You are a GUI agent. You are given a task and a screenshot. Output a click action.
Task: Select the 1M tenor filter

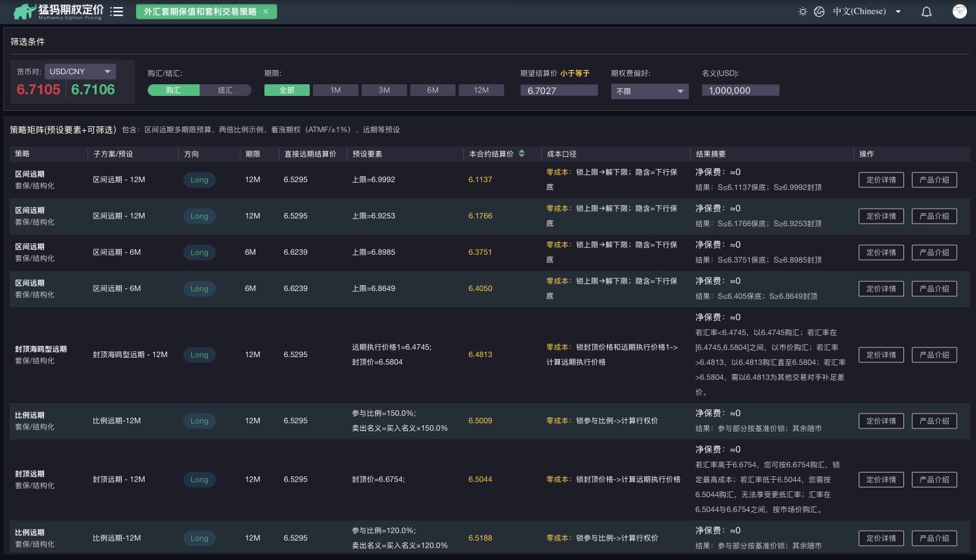click(x=336, y=90)
